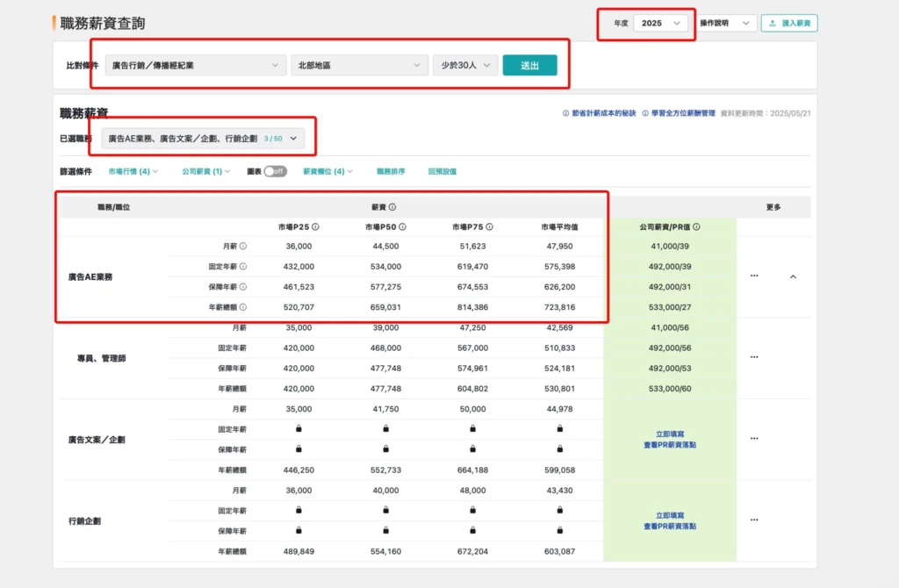Click info icon beside 廣告AE業務 保障年薪
Screen dimensions: 899x588
pyautogui.click(x=243, y=287)
